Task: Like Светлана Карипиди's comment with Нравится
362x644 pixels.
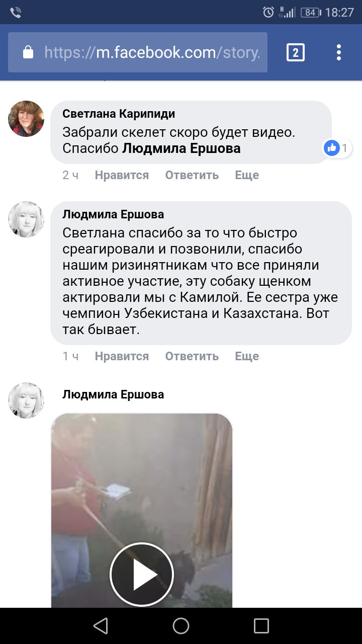Action: [x=122, y=175]
